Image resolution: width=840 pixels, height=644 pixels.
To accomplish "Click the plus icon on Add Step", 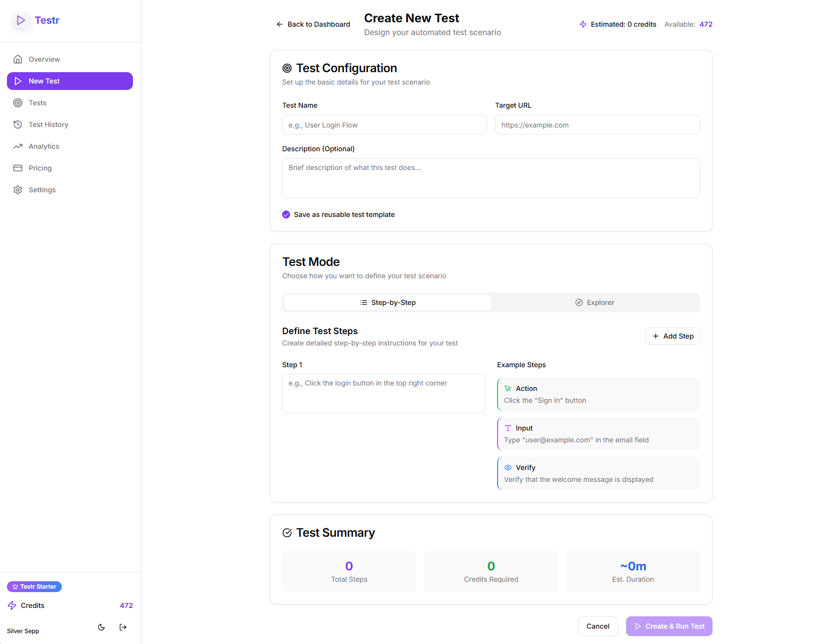I will (x=656, y=336).
